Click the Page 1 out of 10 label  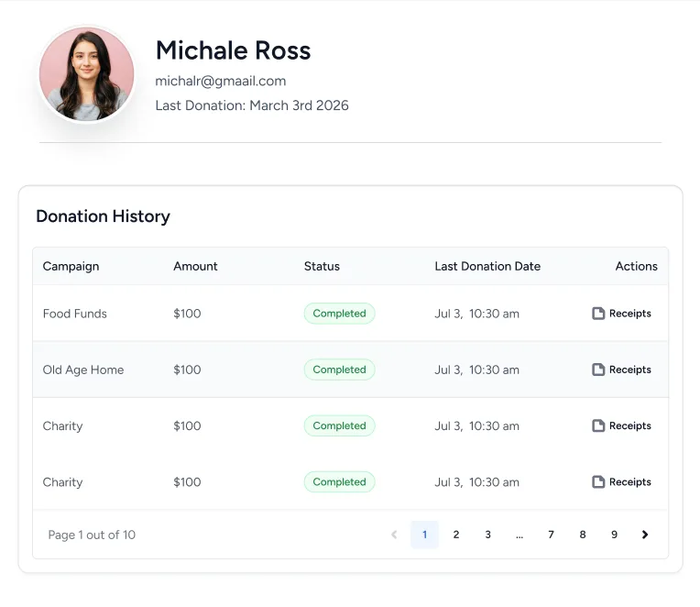(x=92, y=535)
